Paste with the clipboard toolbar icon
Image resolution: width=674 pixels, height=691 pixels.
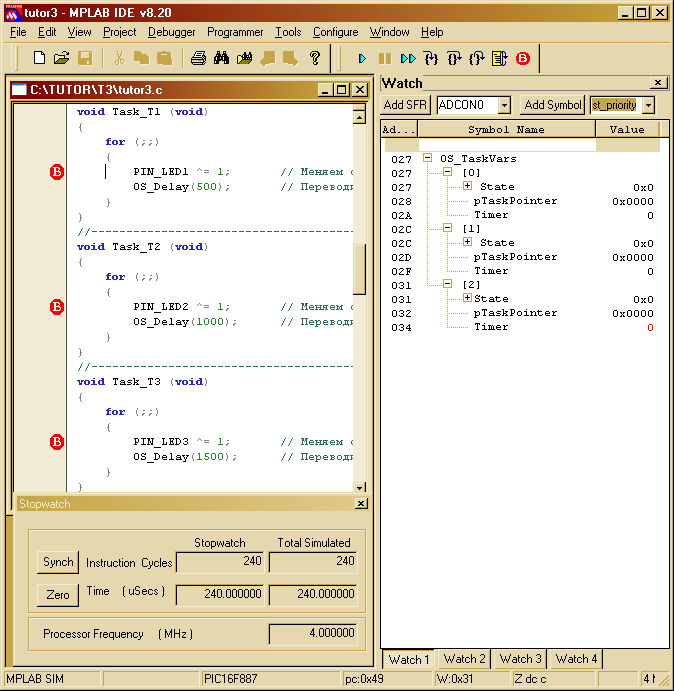(x=164, y=58)
